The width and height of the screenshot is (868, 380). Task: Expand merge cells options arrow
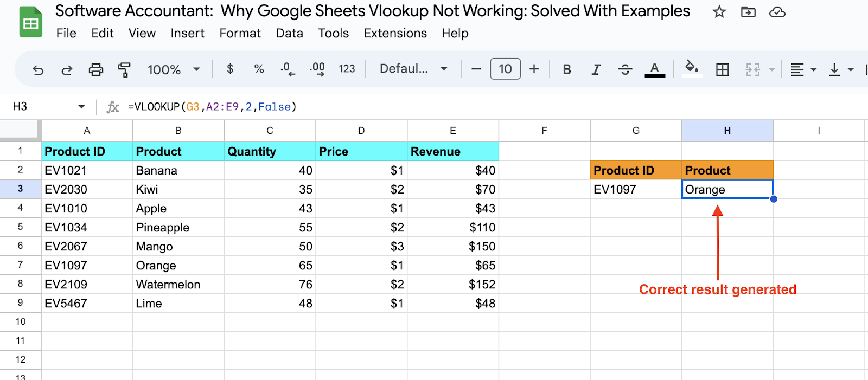click(x=771, y=69)
